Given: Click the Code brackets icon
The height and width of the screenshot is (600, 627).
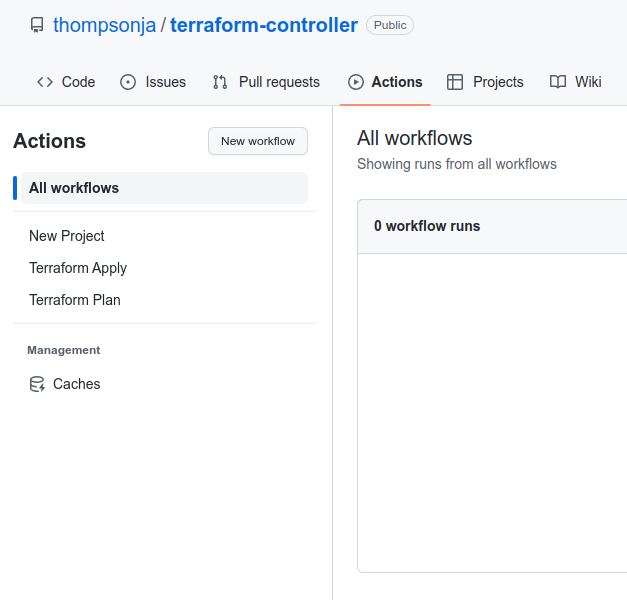Looking at the screenshot, I should tap(45, 82).
